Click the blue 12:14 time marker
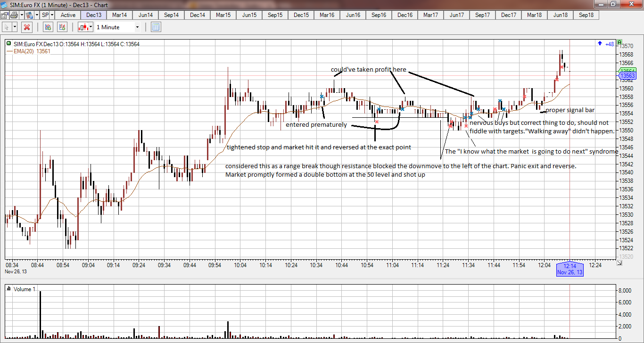 point(570,269)
